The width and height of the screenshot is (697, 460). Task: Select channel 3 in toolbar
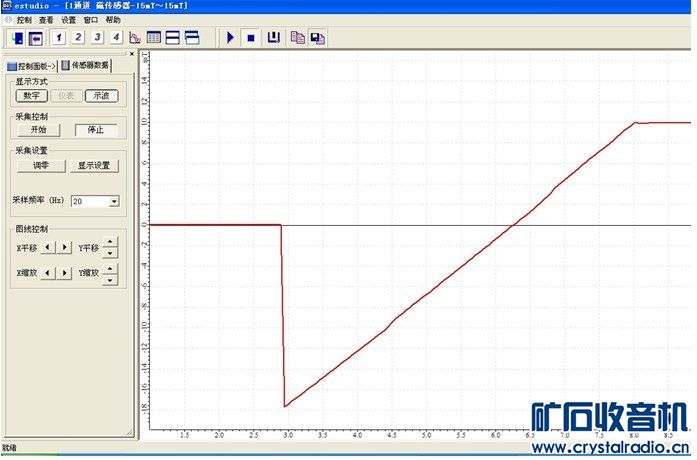[97, 37]
